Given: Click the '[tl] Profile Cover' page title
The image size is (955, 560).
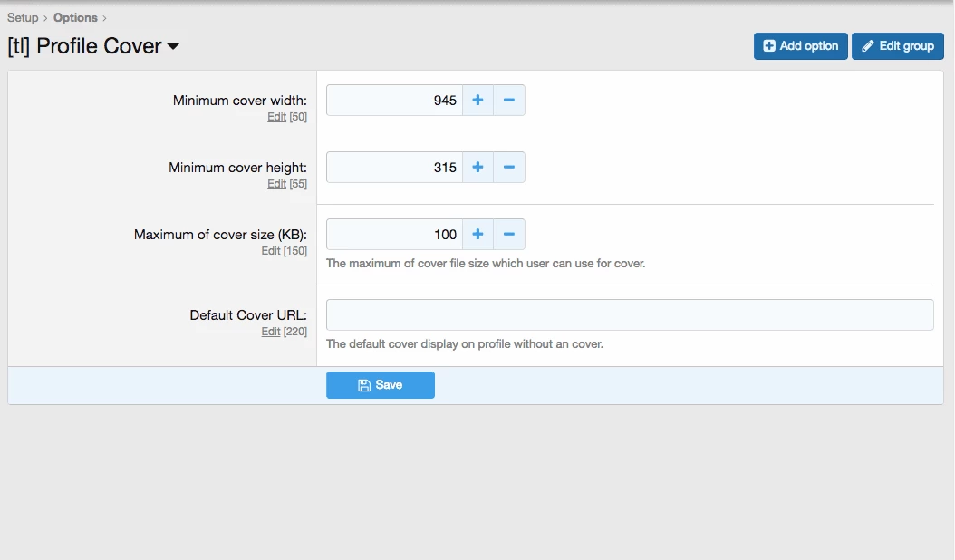Looking at the screenshot, I should (84, 46).
